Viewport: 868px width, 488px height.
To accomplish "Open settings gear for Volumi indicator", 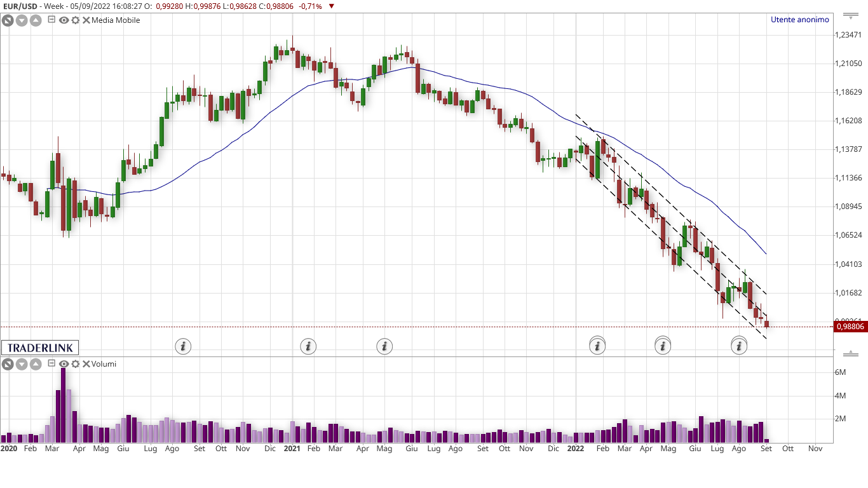I will (75, 364).
